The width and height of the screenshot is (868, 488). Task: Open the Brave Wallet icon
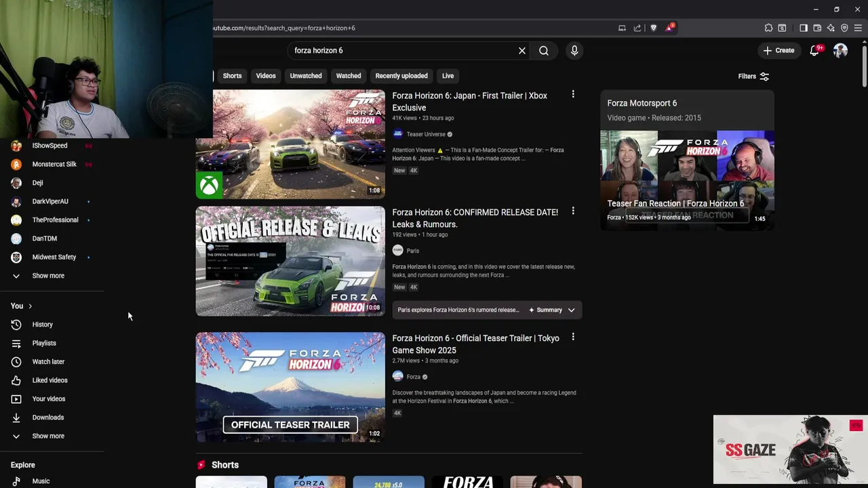click(817, 28)
